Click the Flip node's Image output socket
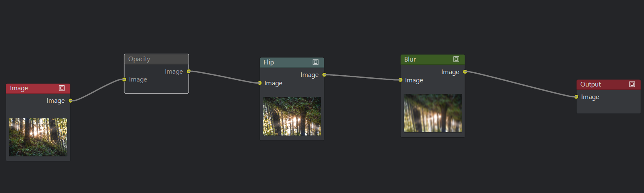 point(324,75)
